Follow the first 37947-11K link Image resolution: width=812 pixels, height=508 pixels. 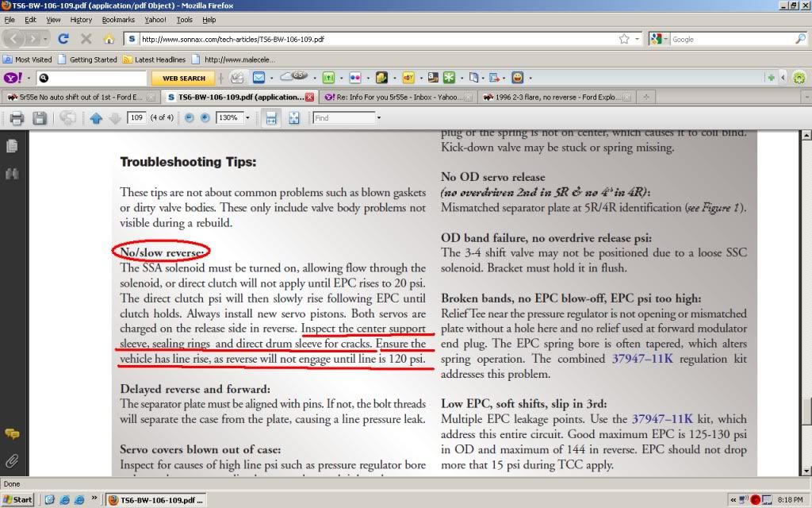(x=642, y=359)
